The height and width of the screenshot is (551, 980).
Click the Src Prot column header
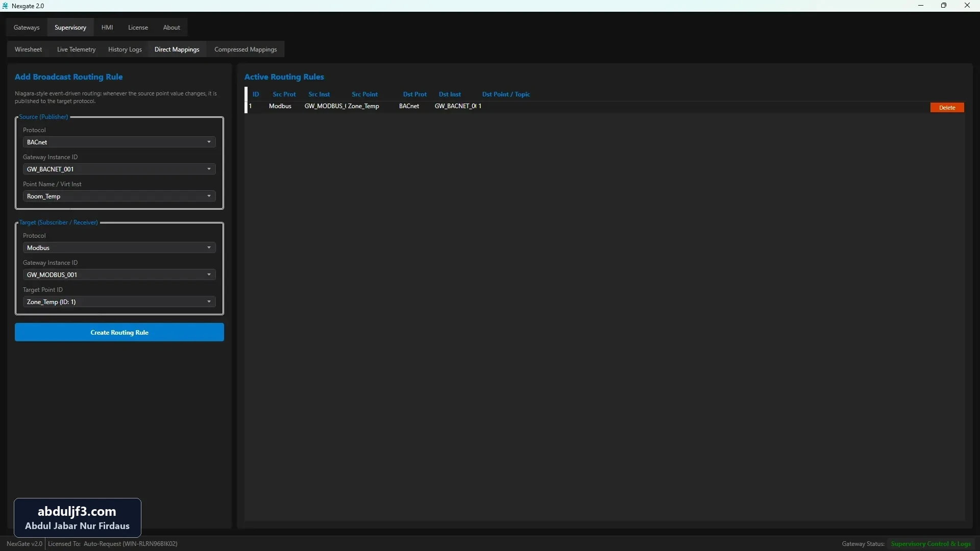pos(284,94)
